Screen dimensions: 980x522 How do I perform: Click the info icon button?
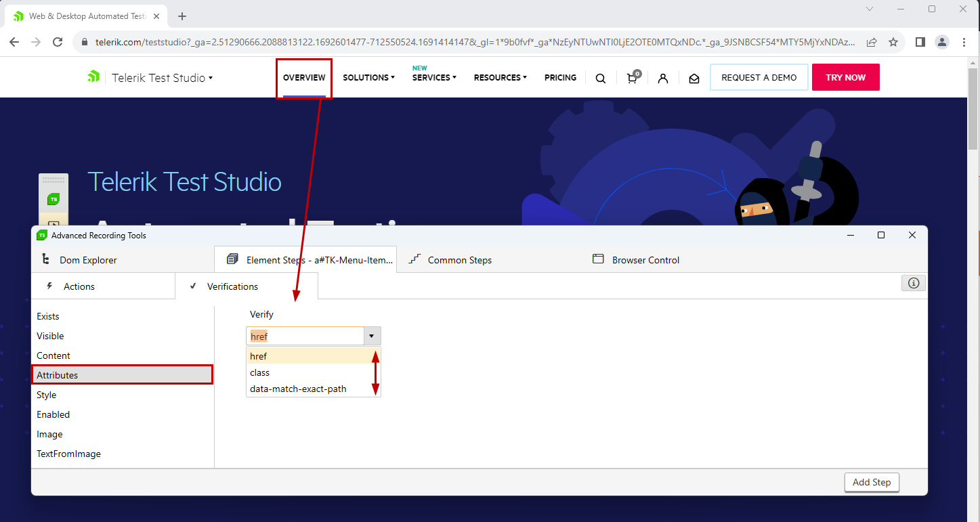(x=914, y=283)
